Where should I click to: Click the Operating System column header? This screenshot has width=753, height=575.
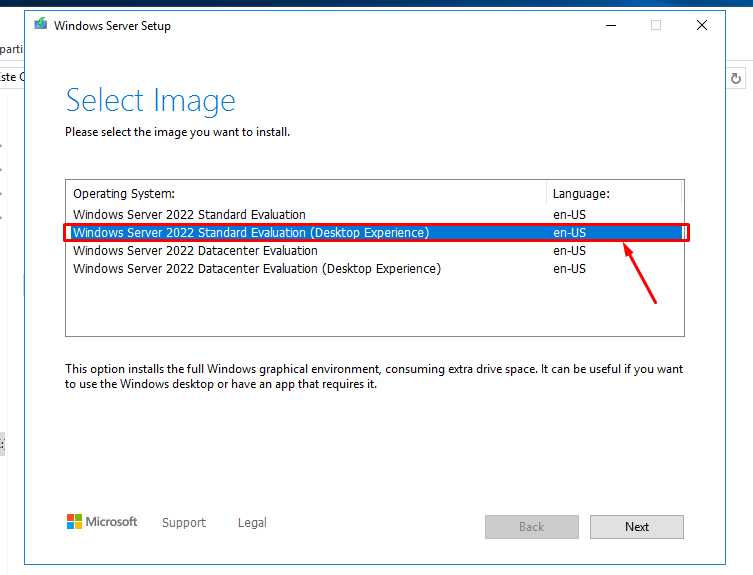click(x=306, y=194)
